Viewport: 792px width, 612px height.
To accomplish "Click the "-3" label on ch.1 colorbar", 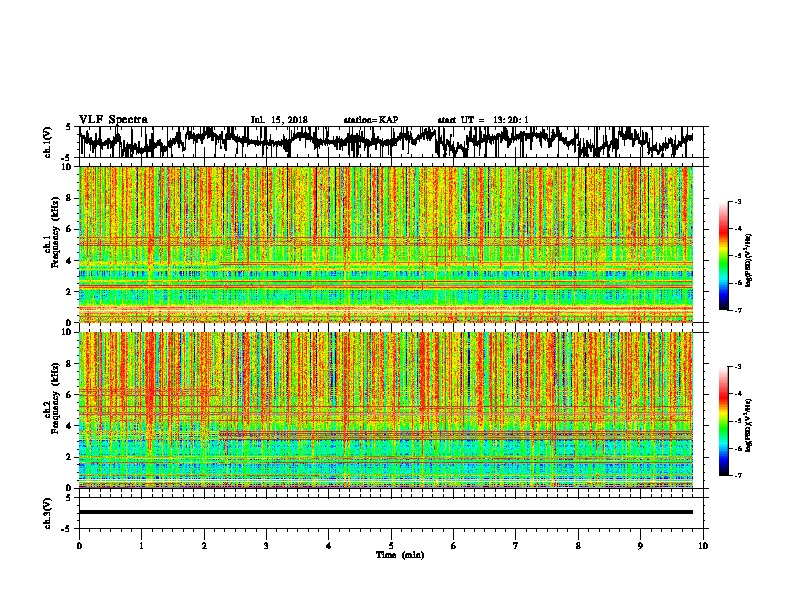I will 737,201.
